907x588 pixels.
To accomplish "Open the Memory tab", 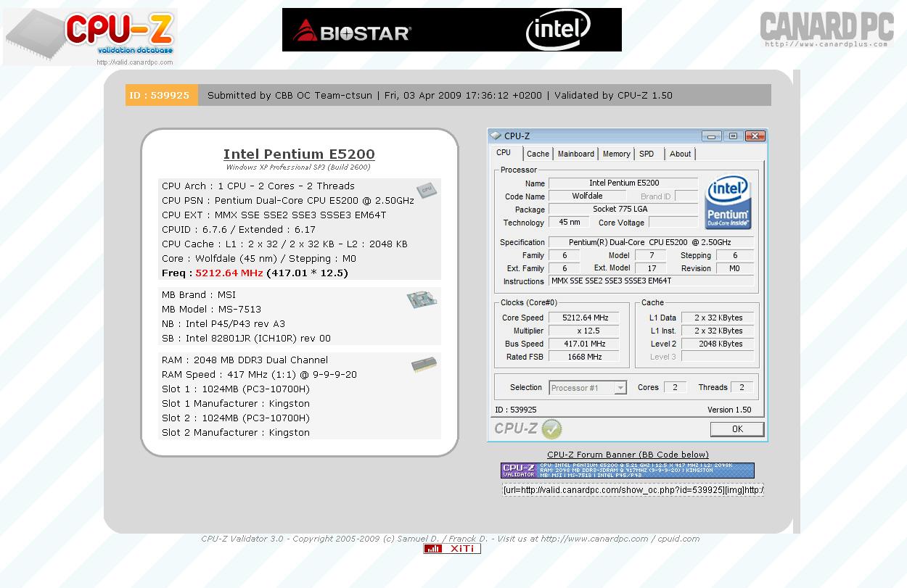I will (x=617, y=154).
